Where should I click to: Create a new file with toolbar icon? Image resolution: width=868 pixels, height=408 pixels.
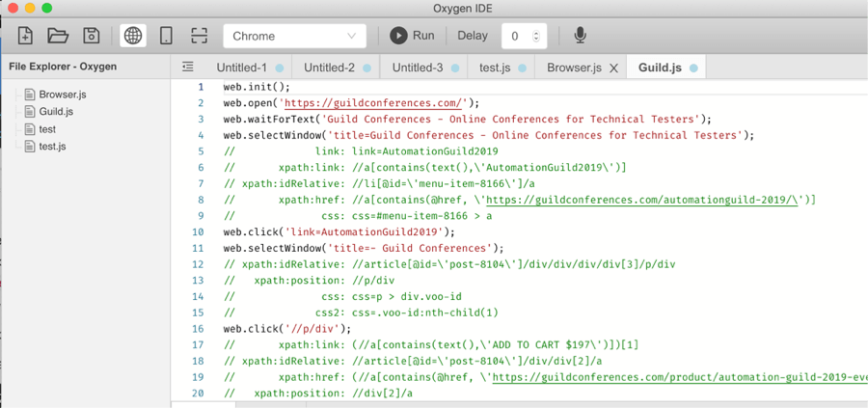pos(25,36)
